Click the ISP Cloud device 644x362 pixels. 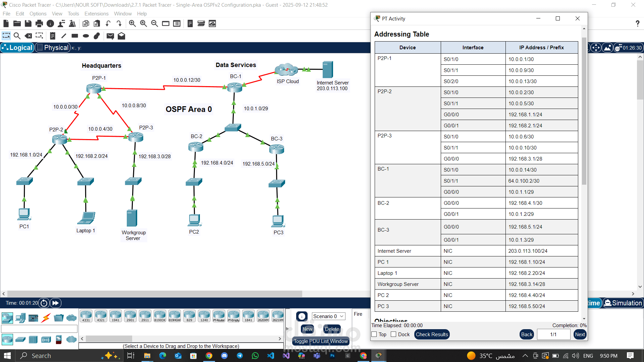[286, 70]
